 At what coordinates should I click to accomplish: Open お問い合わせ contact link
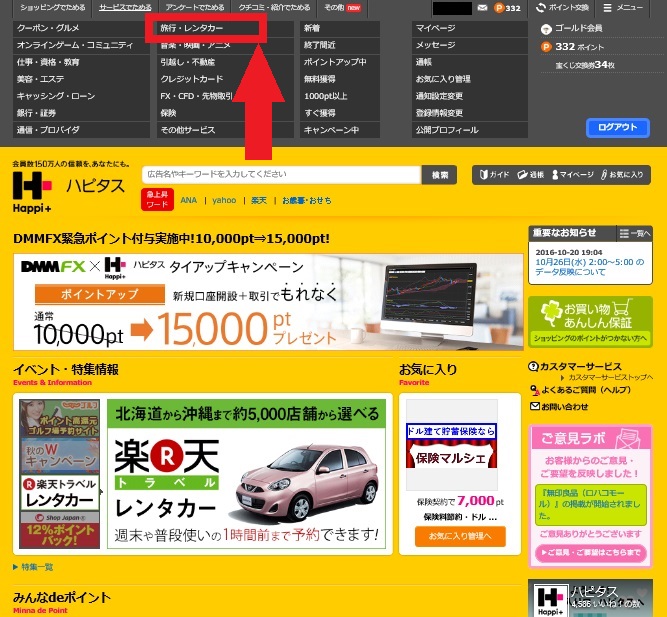click(x=559, y=407)
